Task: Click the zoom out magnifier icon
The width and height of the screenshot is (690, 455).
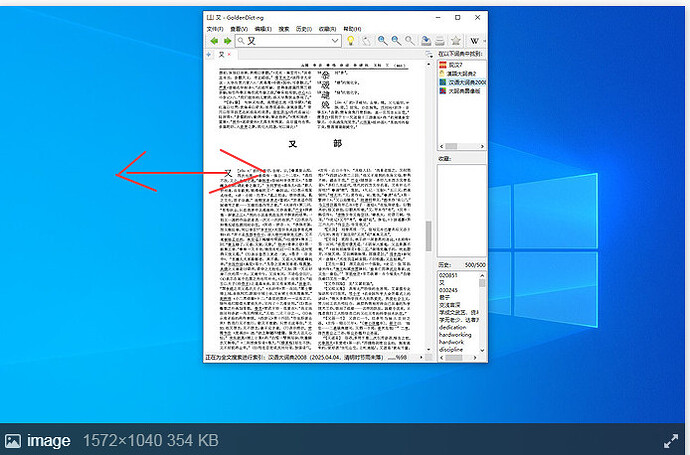Action: pos(396,41)
